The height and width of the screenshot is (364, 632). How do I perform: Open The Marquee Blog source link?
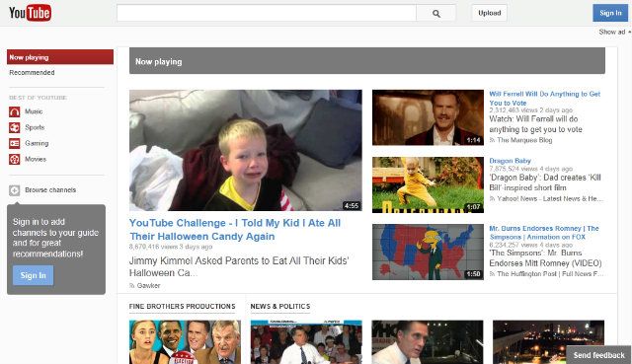(x=524, y=140)
